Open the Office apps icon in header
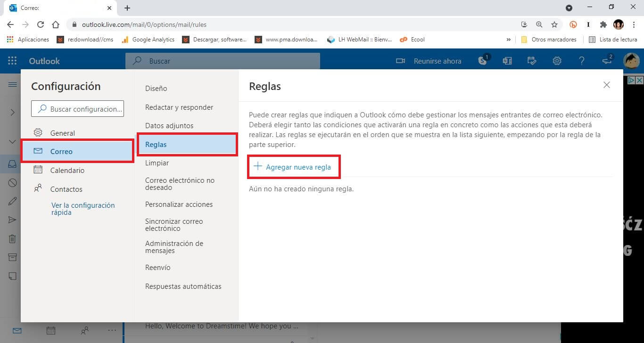This screenshot has width=644, height=343. [507, 61]
